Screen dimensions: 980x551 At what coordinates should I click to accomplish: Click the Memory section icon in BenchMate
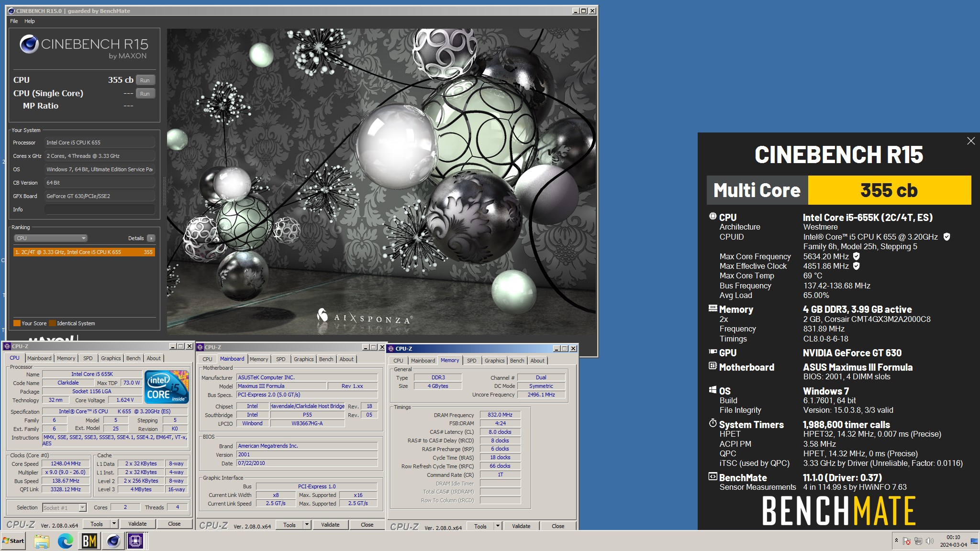click(x=713, y=309)
